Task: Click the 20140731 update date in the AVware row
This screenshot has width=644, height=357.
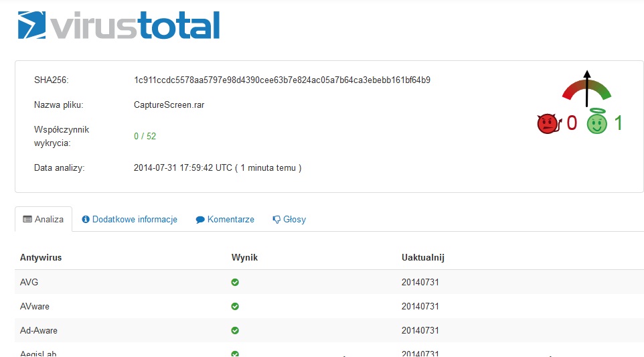Action: click(420, 307)
